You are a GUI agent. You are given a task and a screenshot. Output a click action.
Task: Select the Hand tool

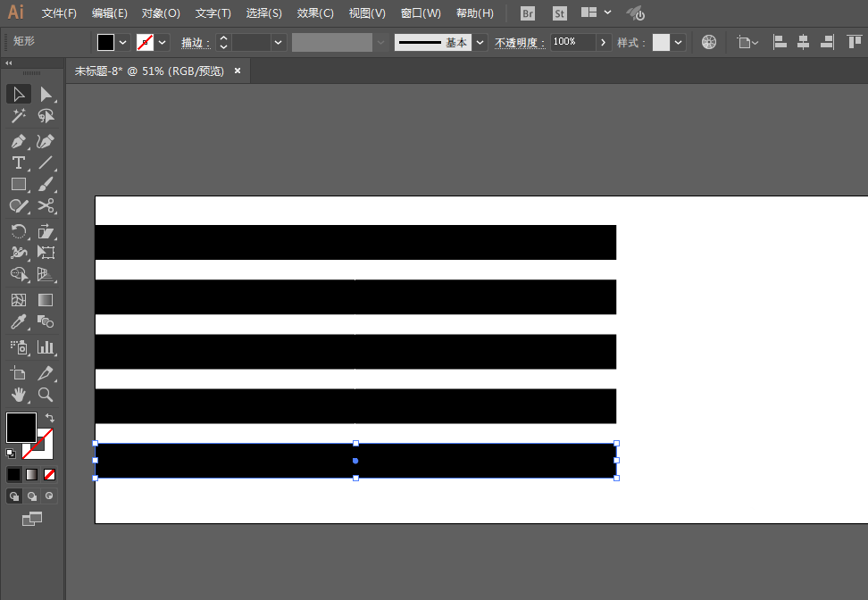coord(18,395)
